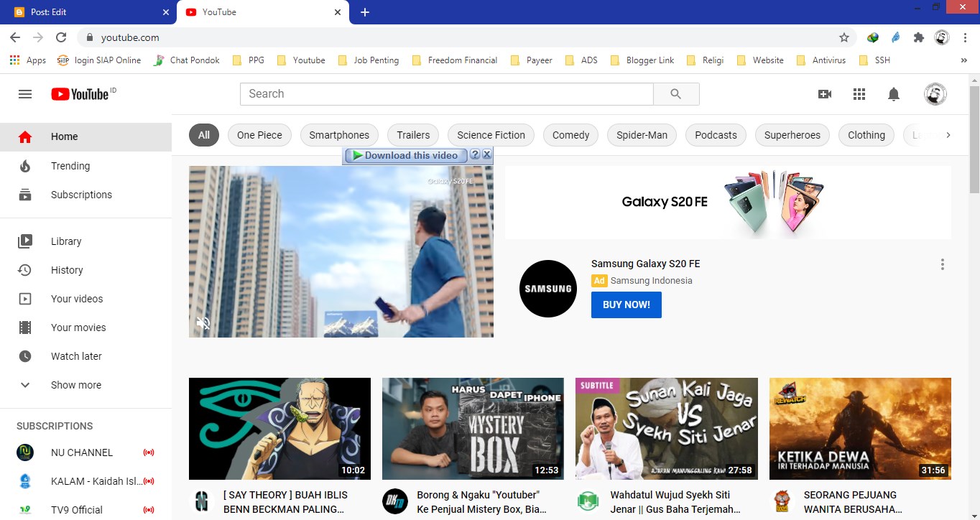Open the Antivirus bookmark folder
980x520 pixels.
pos(822,60)
